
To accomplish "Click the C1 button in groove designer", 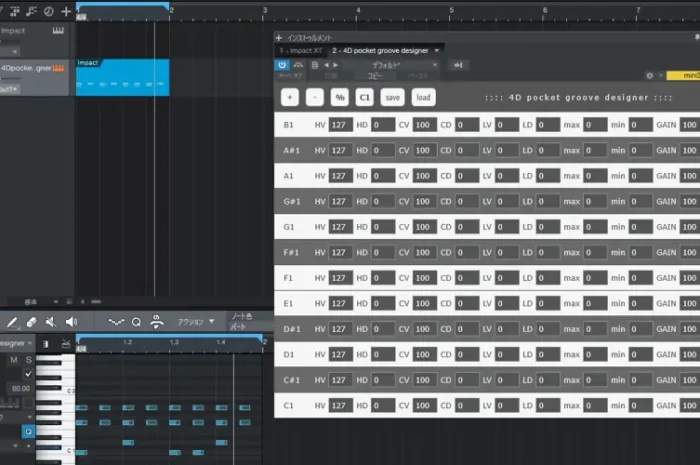I will point(365,97).
